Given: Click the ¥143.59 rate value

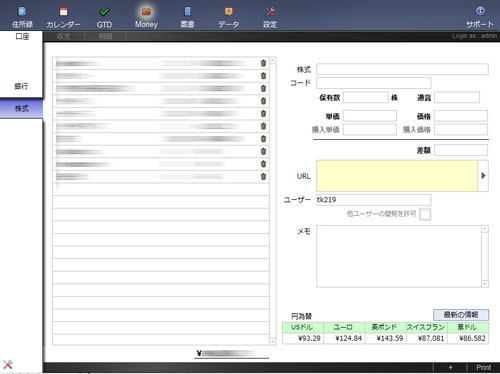Looking at the screenshot, I should (x=390, y=338).
